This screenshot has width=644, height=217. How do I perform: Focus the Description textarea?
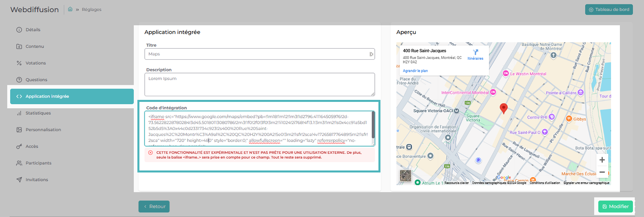260,84
